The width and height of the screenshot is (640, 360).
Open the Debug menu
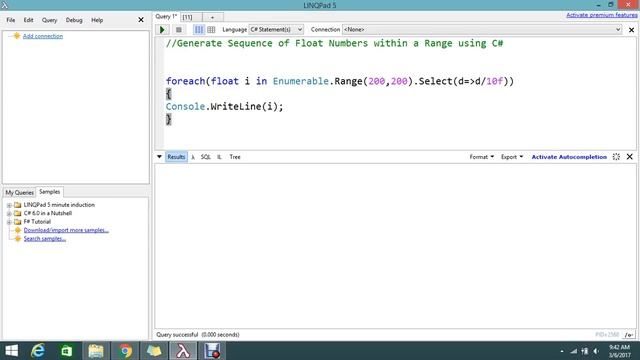(74, 20)
